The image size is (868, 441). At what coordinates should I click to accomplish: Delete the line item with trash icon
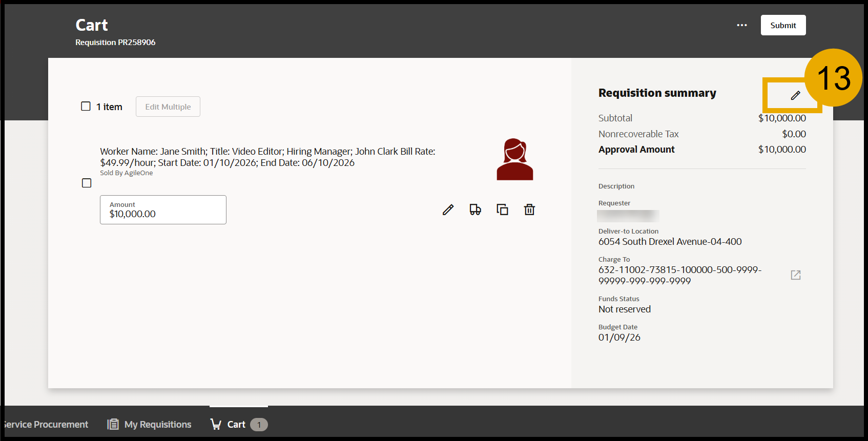529,209
